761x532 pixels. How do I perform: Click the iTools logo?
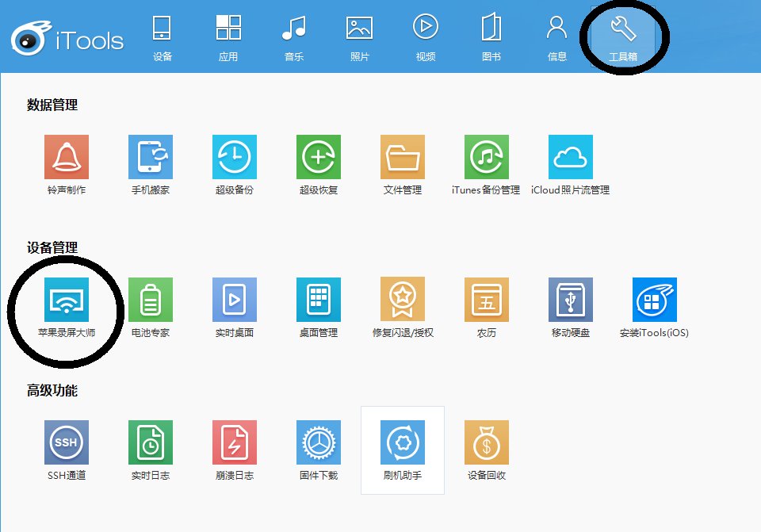tap(67, 38)
